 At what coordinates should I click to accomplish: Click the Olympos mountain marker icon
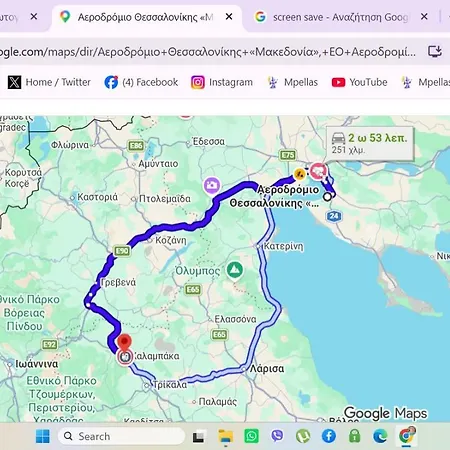235,270
